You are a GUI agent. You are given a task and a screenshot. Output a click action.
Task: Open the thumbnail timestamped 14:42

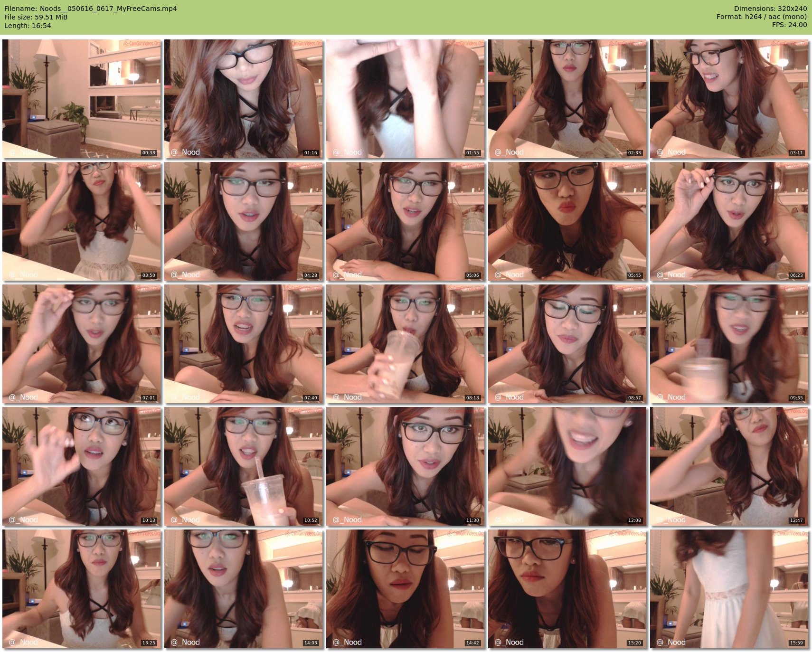pos(406,589)
